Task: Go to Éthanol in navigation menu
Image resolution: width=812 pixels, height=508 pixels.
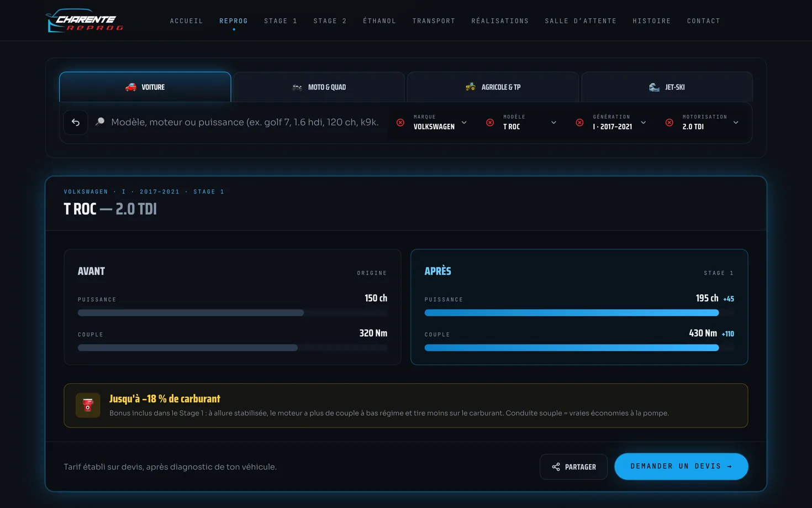Action: (379, 21)
